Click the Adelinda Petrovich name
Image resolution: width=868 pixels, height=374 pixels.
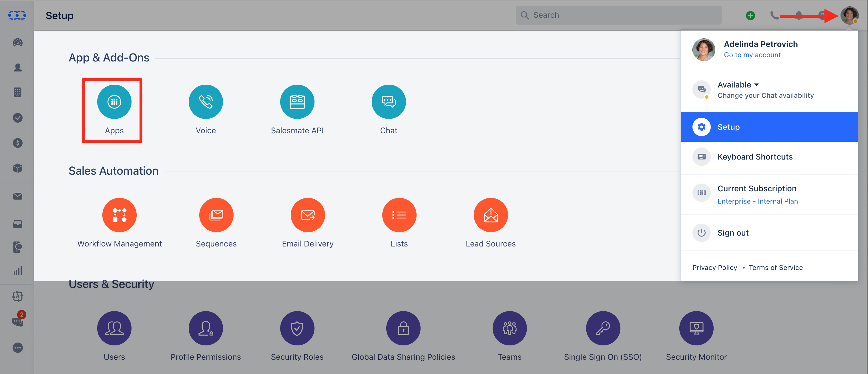(761, 44)
